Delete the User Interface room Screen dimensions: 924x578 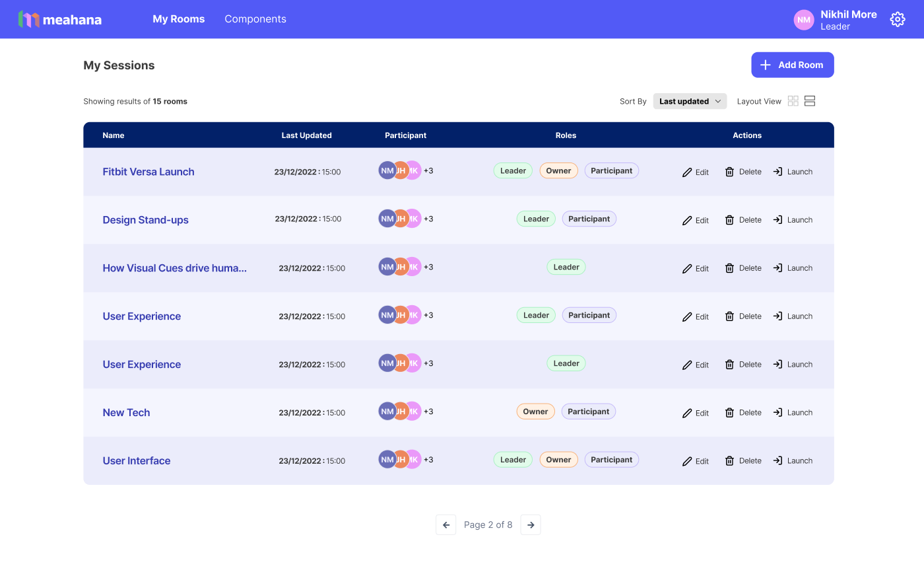[743, 461]
